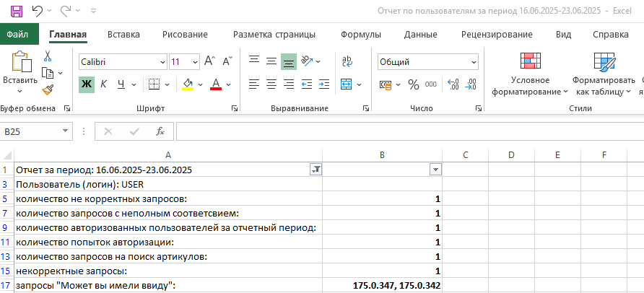Open the Файл menu
Screen dimensions: 644x293
pyautogui.click(x=17, y=35)
